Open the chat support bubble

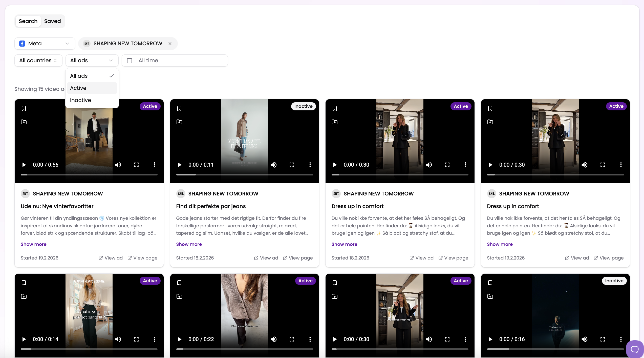634,349
